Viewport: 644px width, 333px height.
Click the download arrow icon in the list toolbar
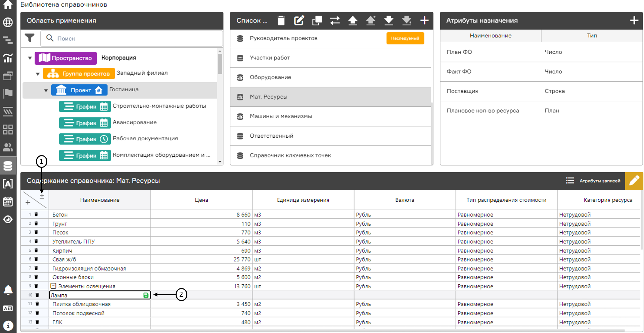tap(388, 20)
